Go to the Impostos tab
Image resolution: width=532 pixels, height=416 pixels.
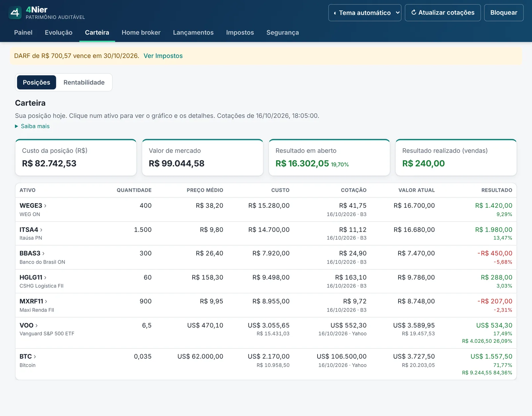pyautogui.click(x=240, y=33)
